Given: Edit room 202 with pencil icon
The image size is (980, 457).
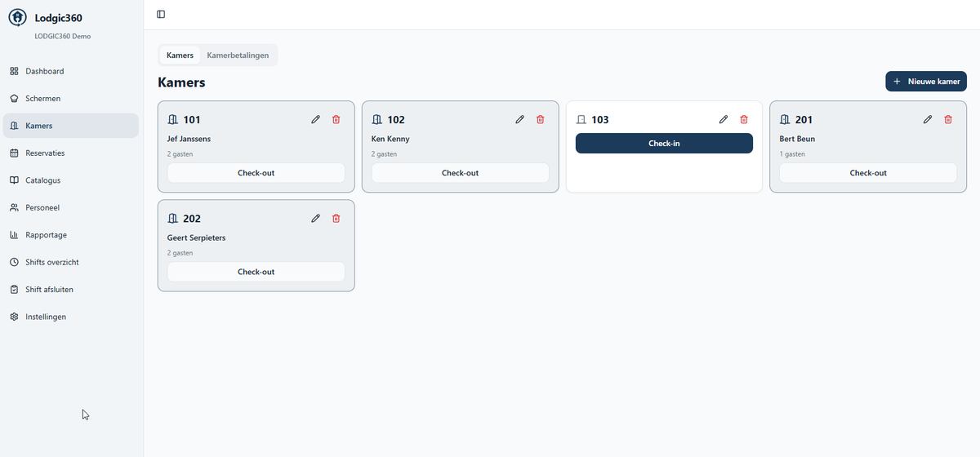Looking at the screenshot, I should 316,219.
